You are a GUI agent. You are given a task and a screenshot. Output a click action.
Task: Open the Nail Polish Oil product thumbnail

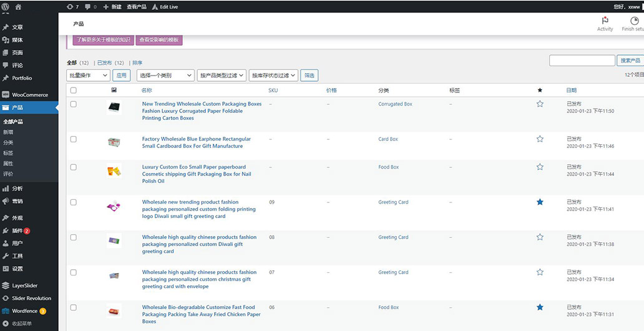click(114, 170)
